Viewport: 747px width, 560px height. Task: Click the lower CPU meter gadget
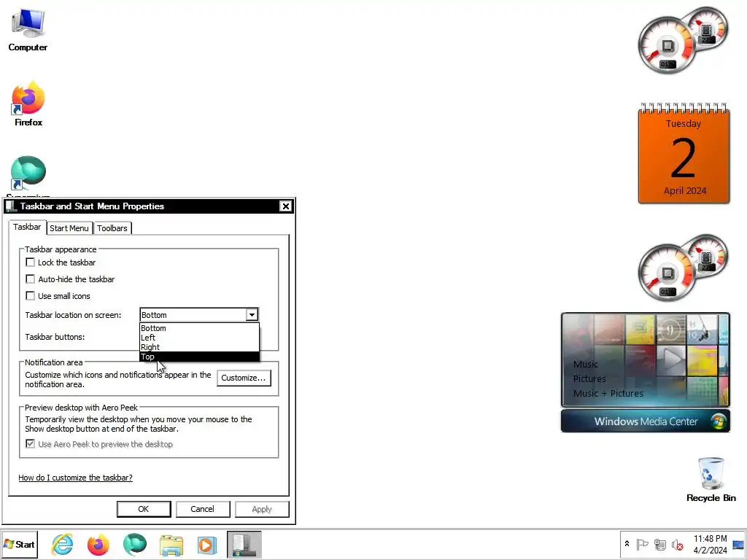(683, 268)
